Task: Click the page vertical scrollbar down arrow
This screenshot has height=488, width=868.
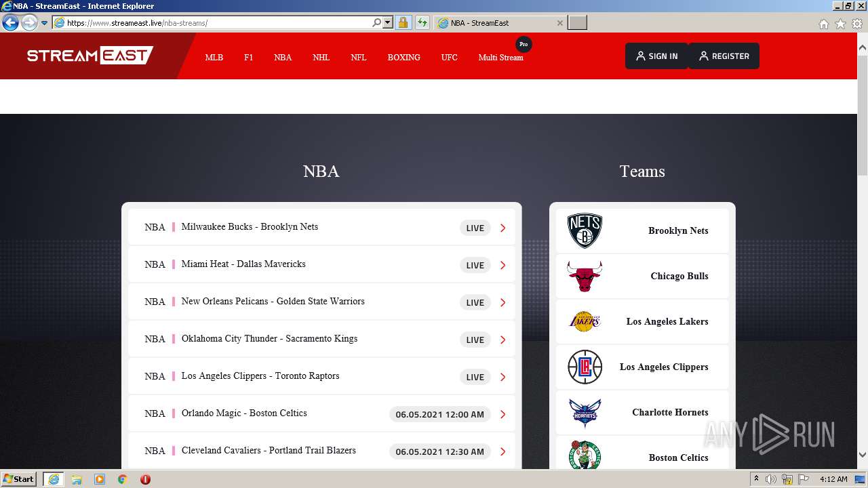Action: pos(863,455)
